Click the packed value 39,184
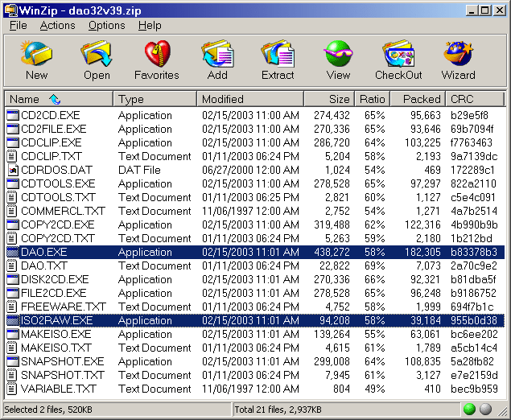511x420 pixels. (x=425, y=320)
